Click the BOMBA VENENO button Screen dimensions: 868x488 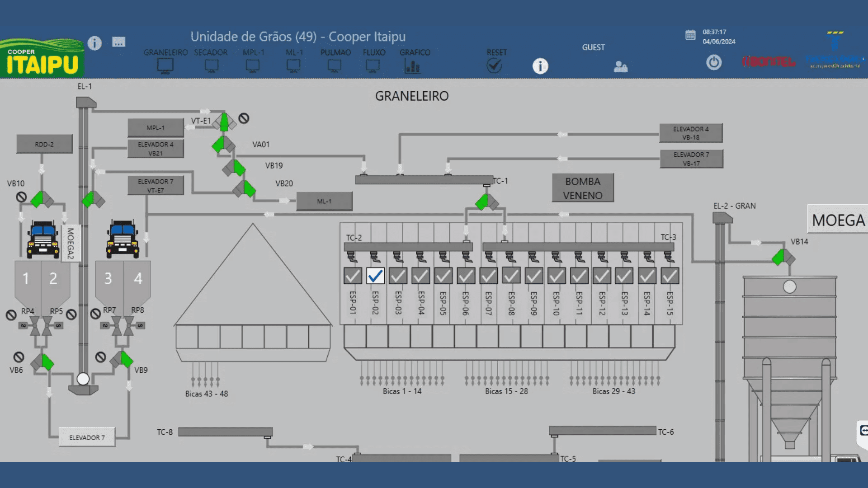[x=583, y=188]
